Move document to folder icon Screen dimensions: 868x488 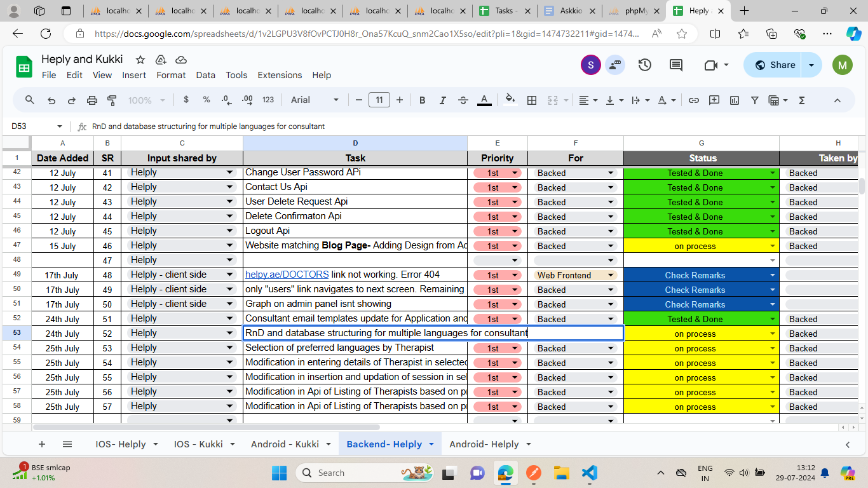coord(161,59)
